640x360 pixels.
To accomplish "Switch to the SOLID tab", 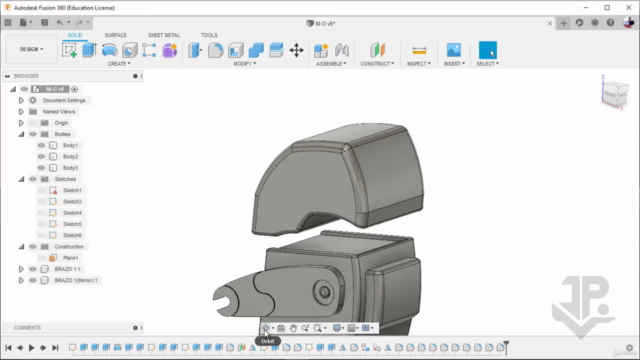I will [x=75, y=35].
